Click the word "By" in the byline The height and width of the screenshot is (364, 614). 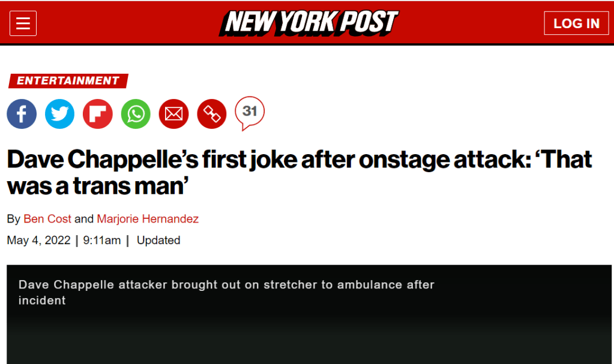[13, 219]
